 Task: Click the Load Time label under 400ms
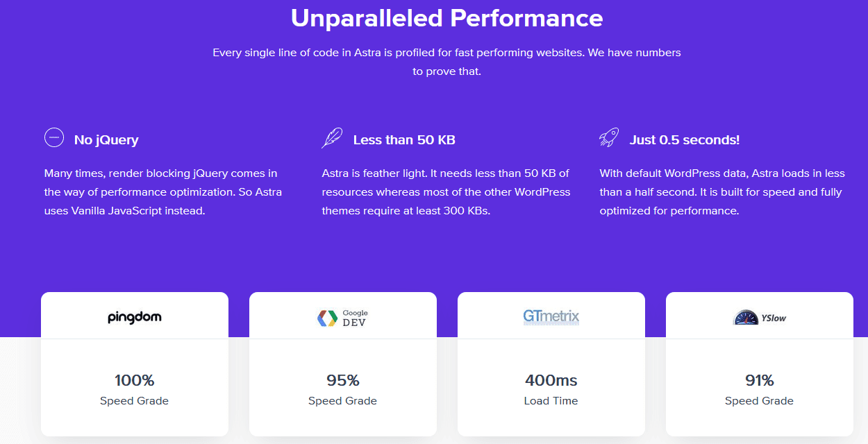click(551, 401)
